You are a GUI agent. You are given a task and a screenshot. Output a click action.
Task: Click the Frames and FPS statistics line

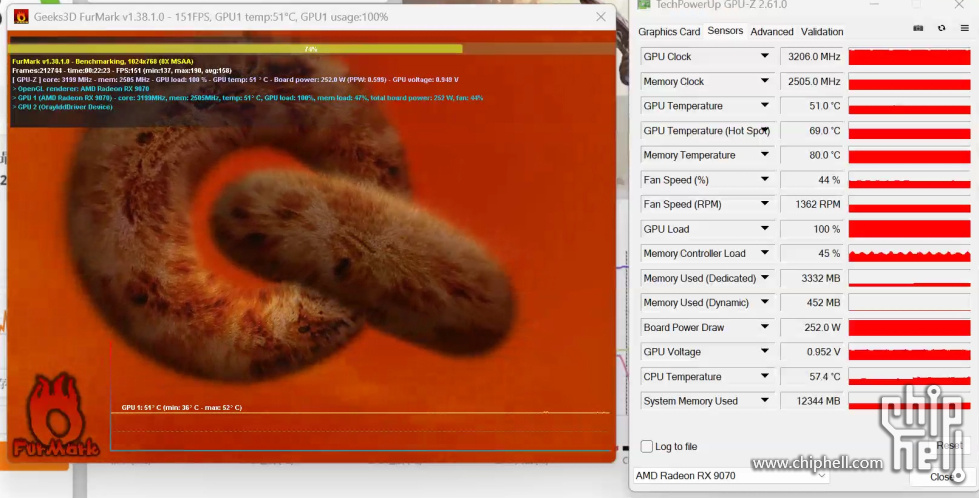[122, 71]
